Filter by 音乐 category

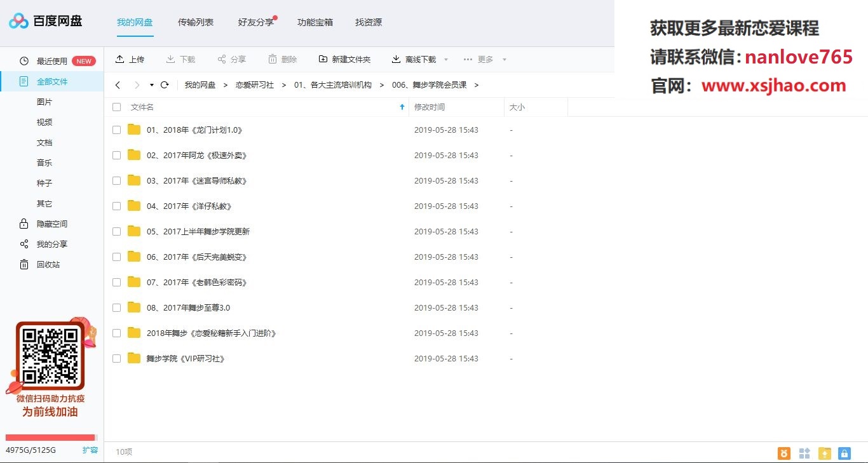[x=44, y=163]
